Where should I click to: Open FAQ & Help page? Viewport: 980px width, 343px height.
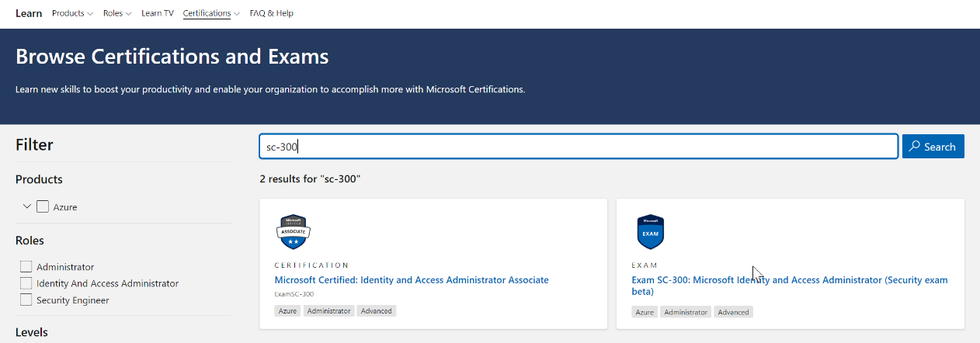[x=272, y=13]
